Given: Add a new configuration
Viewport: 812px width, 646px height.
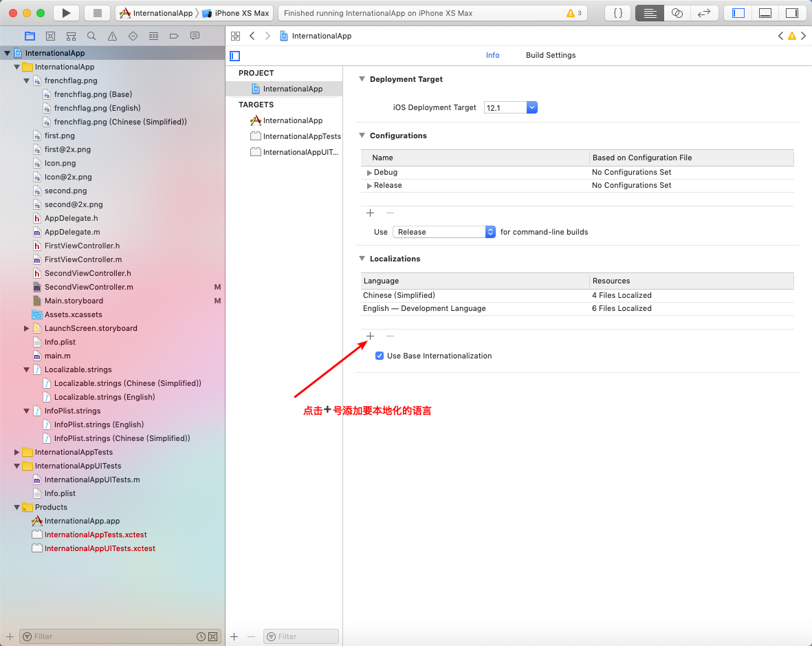Looking at the screenshot, I should coord(371,213).
